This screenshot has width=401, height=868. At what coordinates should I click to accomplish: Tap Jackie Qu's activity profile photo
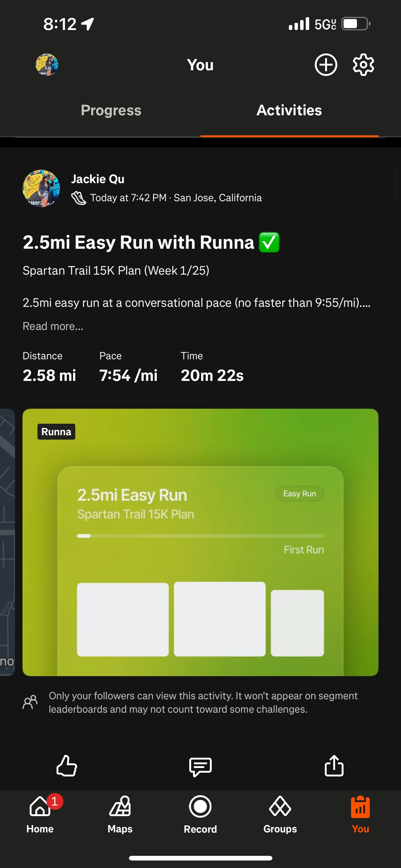(41, 188)
